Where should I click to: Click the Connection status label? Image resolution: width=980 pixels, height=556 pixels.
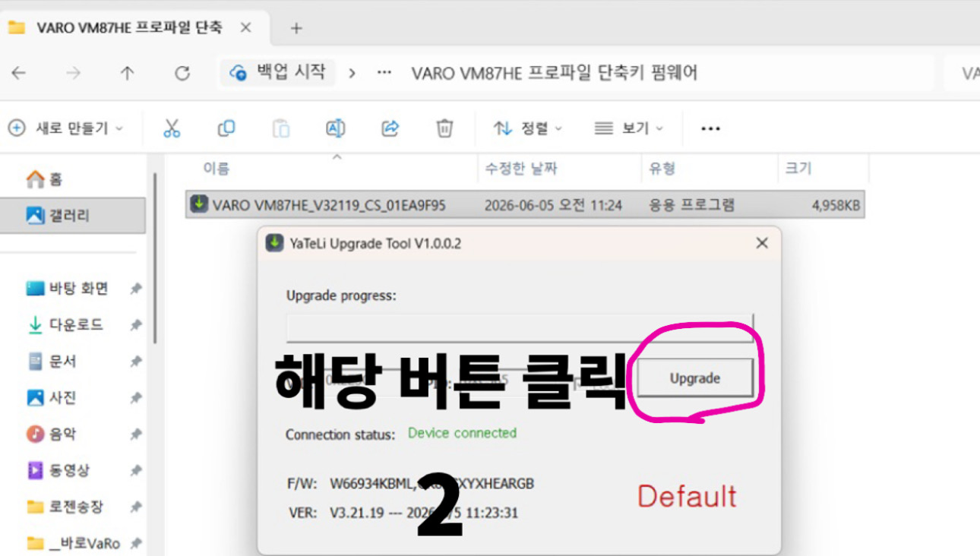(x=340, y=435)
